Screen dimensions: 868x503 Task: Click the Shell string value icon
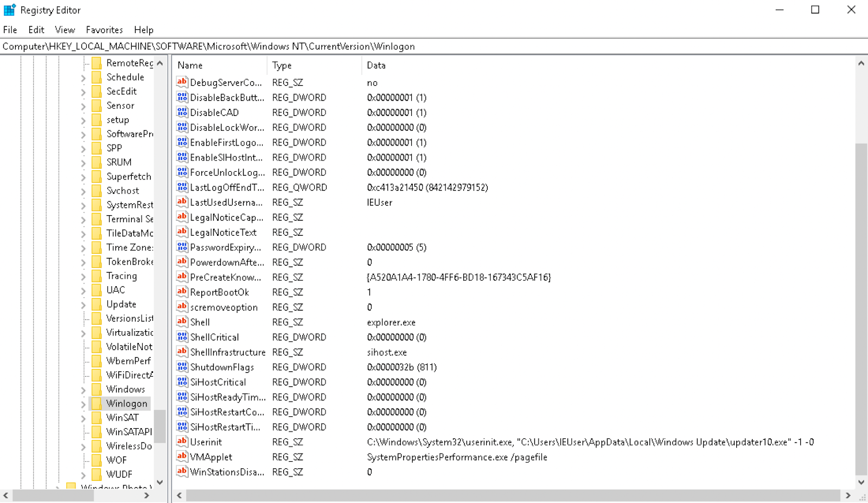pos(182,322)
